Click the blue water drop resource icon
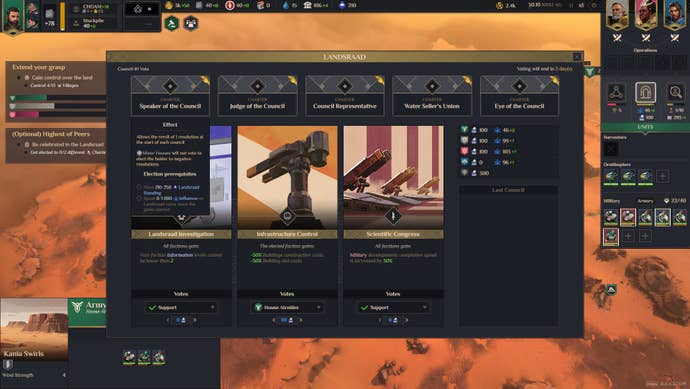690x389 pixels. tap(287, 5)
